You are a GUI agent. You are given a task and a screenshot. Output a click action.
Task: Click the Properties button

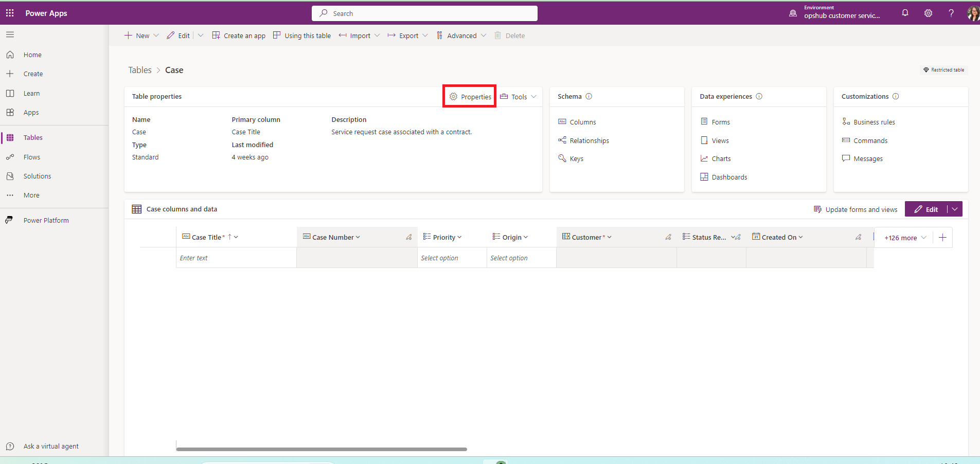tap(470, 97)
